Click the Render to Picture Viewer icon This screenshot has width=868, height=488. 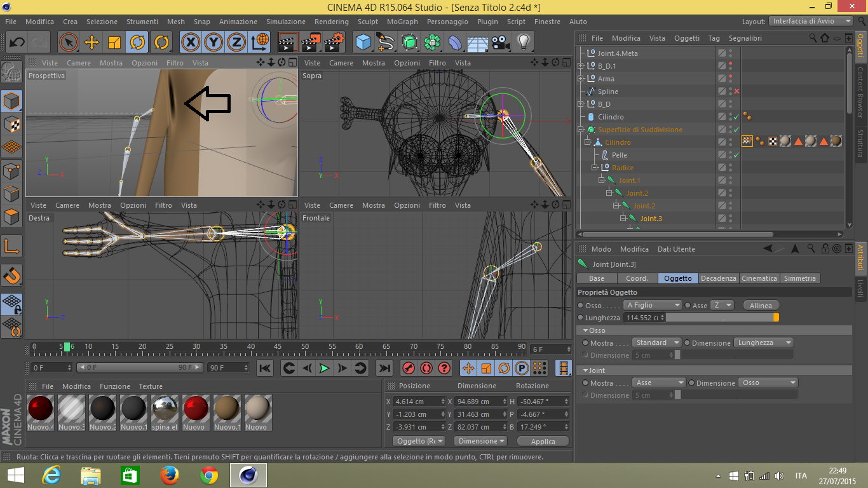[x=311, y=43]
